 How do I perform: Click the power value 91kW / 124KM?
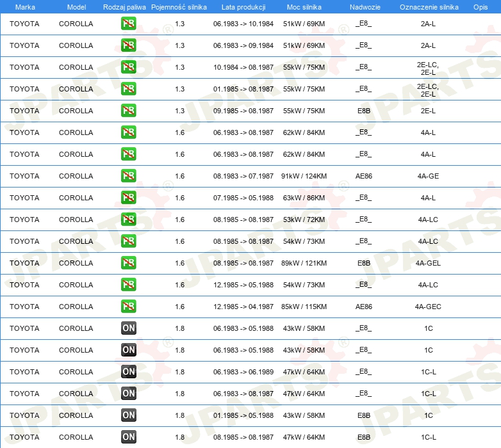tap(304, 176)
